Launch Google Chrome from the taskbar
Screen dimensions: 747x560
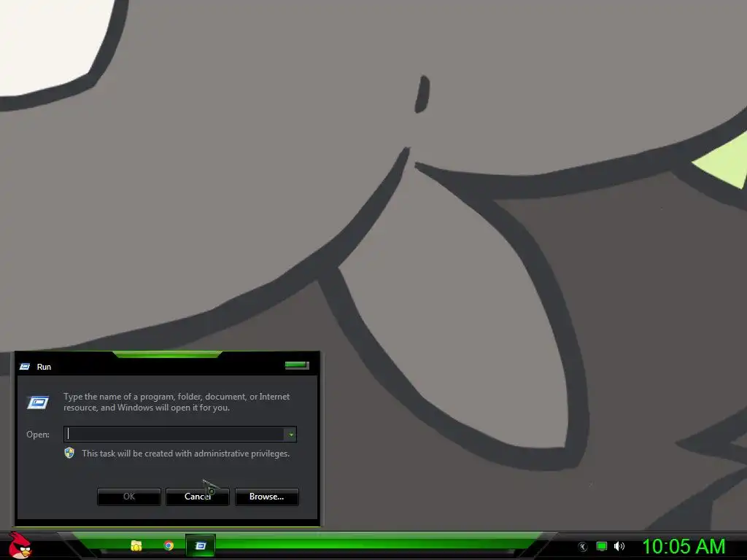[169, 545]
